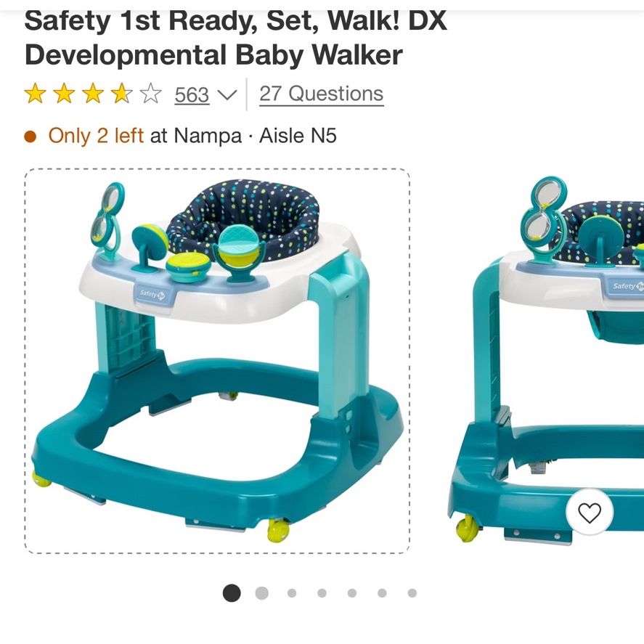The width and height of the screenshot is (644, 644).
Task: Go to the fifth image dot
Action: pos(352,593)
